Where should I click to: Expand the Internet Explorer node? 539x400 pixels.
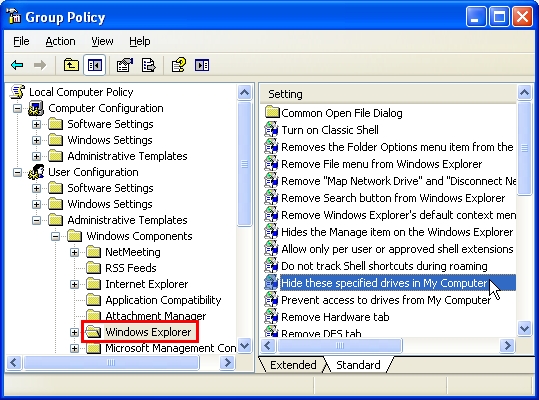pyautogui.click(x=74, y=285)
